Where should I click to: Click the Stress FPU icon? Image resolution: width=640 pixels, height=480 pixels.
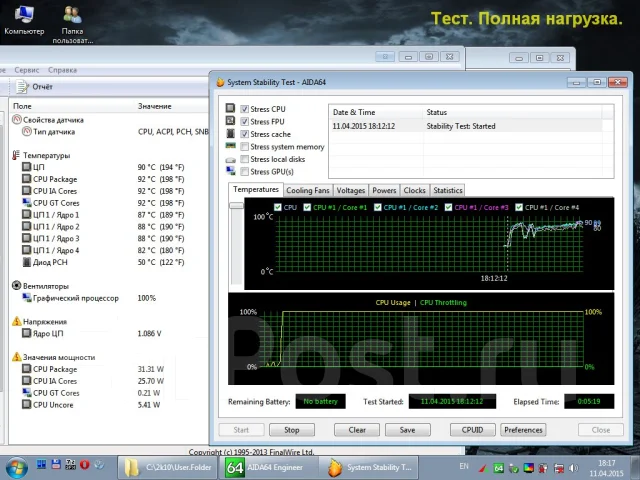pos(230,121)
